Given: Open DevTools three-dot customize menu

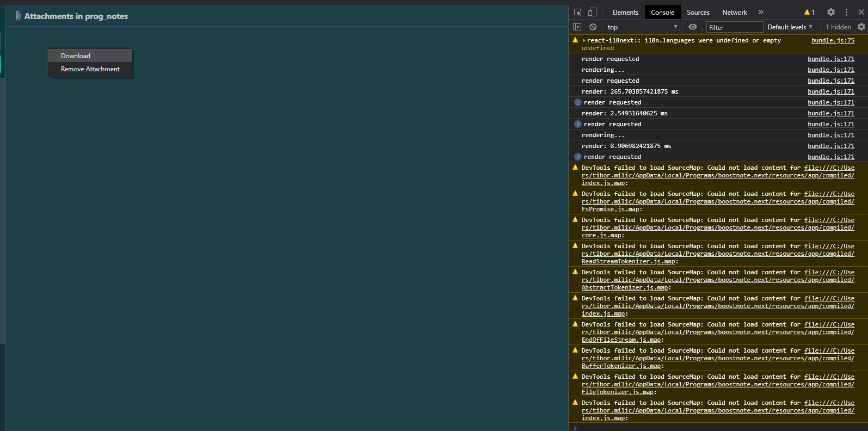Looking at the screenshot, I should [846, 12].
